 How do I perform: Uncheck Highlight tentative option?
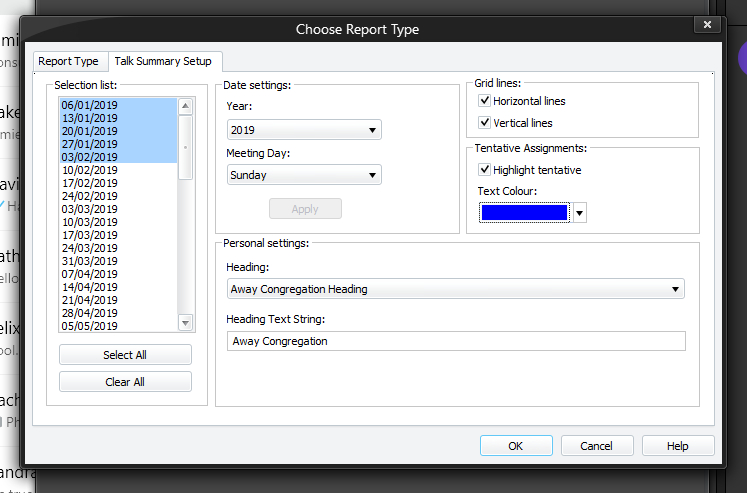(485, 170)
